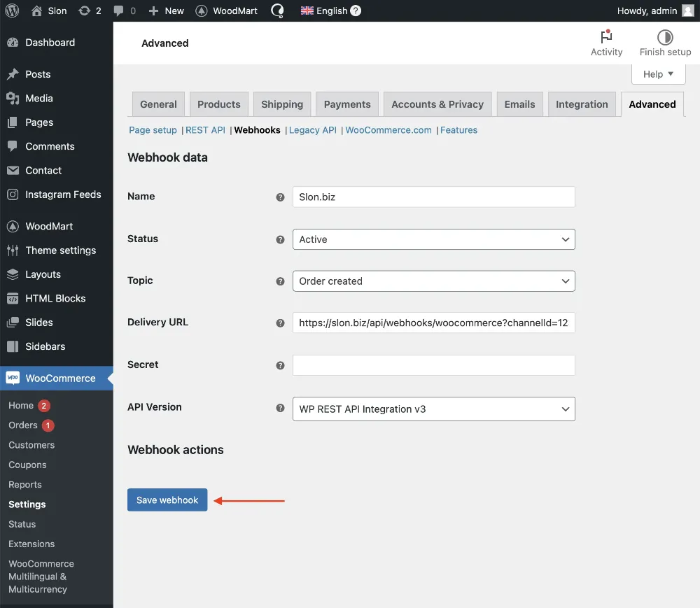This screenshot has width=700, height=608.
Task: Expand the Help panel toggle
Action: (x=658, y=74)
